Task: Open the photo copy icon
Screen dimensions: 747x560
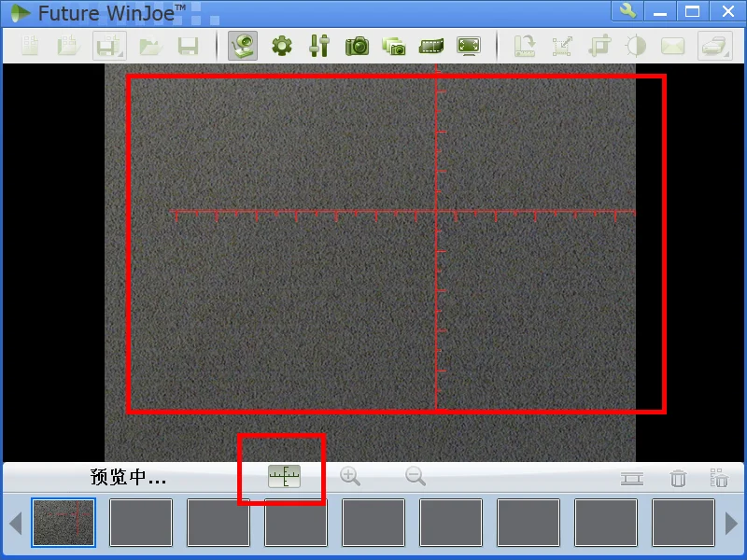Action: click(394, 46)
